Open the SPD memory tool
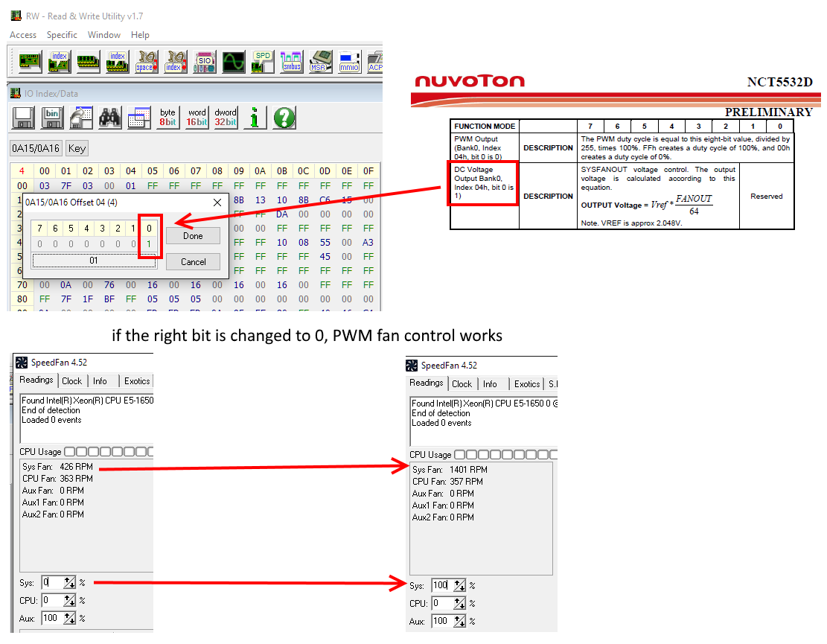 point(262,62)
